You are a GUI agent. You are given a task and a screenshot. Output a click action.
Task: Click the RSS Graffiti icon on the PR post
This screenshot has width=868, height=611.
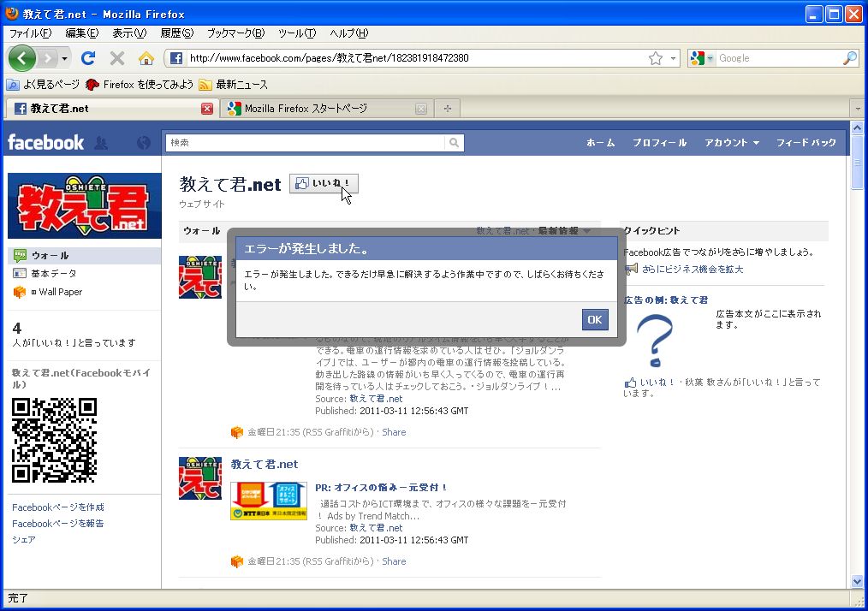tap(237, 561)
